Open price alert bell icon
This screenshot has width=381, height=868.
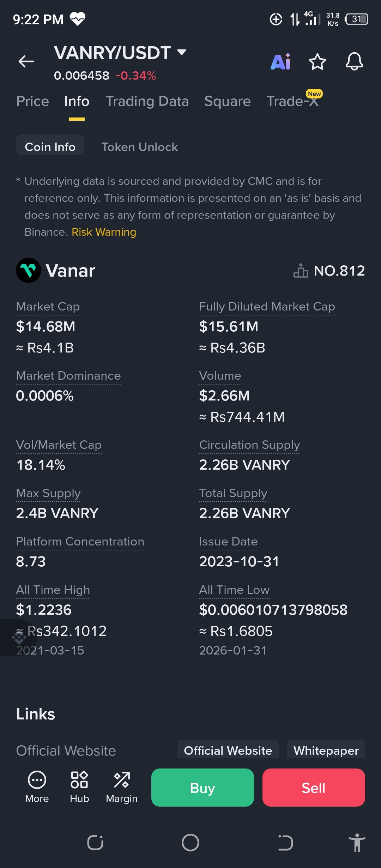tap(354, 62)
